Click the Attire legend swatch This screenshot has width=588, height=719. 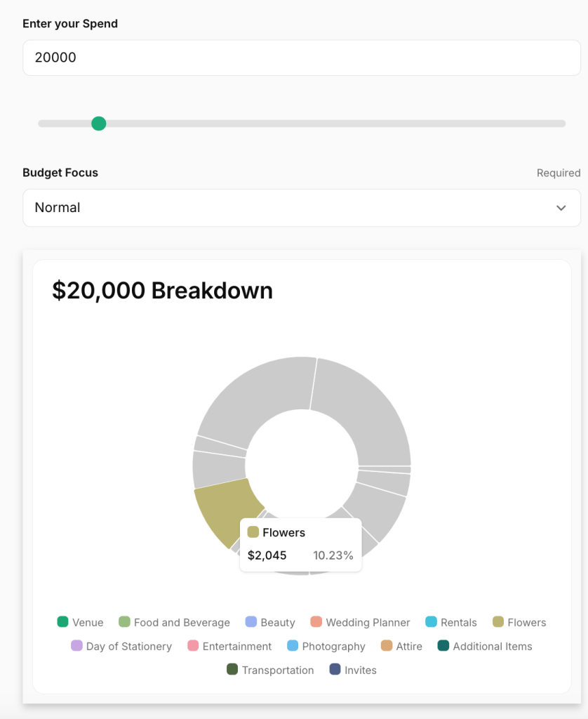tap(387, 646)
